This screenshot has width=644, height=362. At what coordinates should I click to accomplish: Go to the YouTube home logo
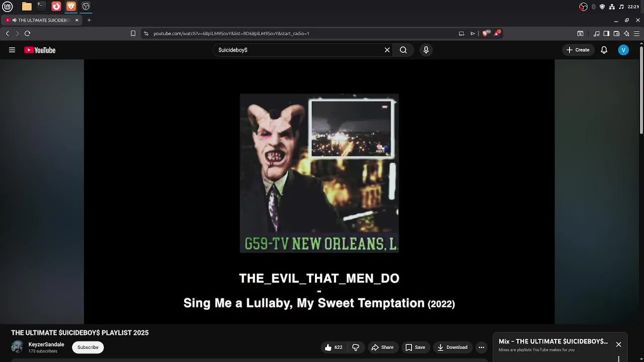coord(40,50)
